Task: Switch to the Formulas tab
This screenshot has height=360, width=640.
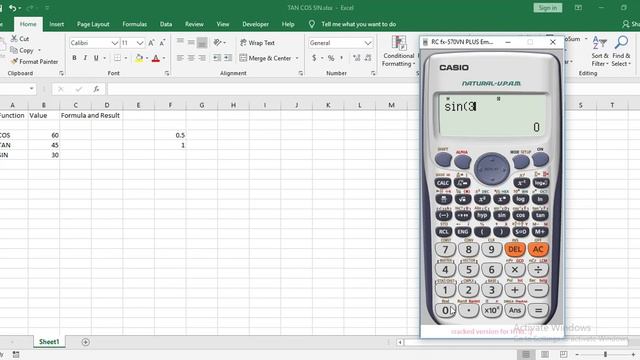Action: pos(134,24)
